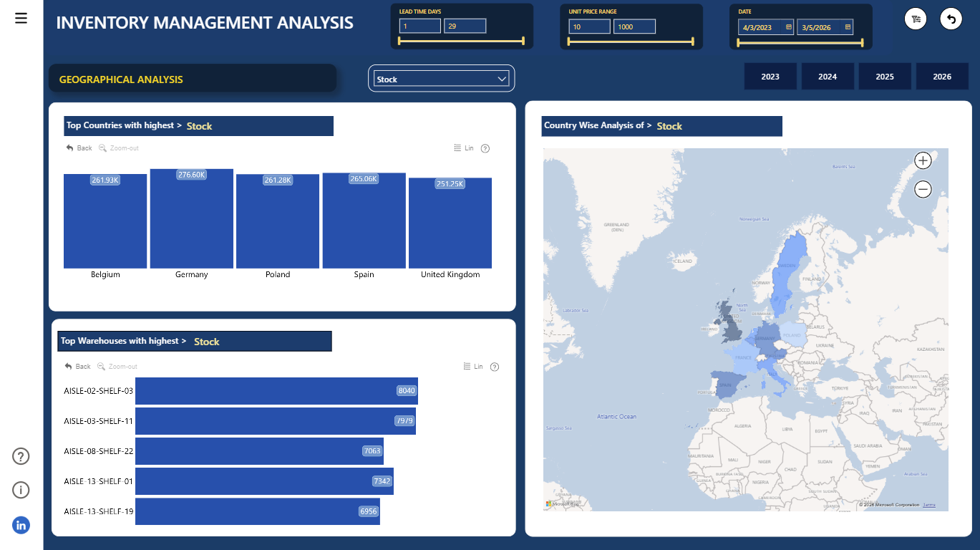Click the Unit Price minimum field showing 10

click(x=590, y=26)
